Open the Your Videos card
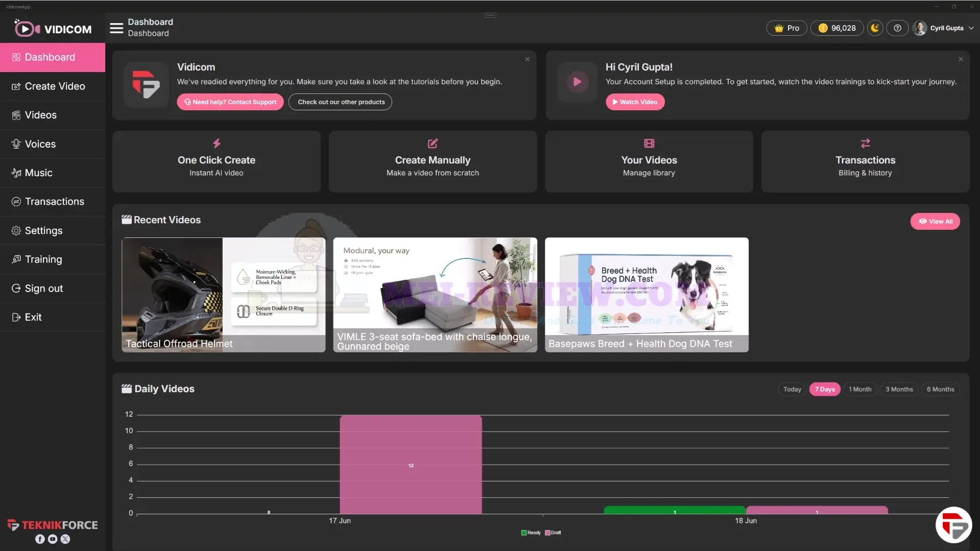 coord(649,161)
